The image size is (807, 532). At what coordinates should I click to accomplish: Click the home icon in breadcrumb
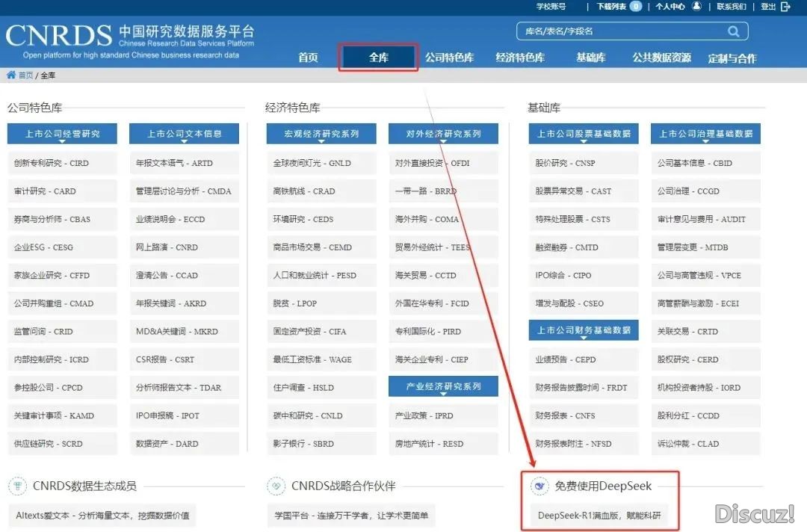10,75
